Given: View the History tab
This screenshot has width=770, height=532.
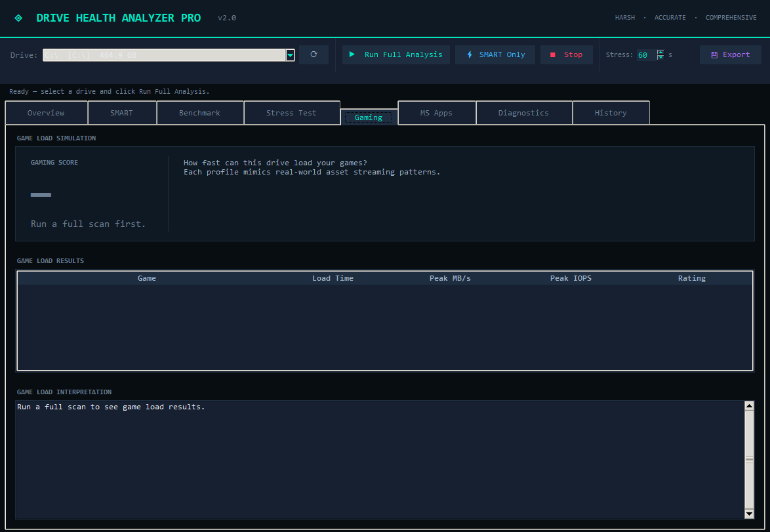Looking at the screenshot, I should pos(611,113).
